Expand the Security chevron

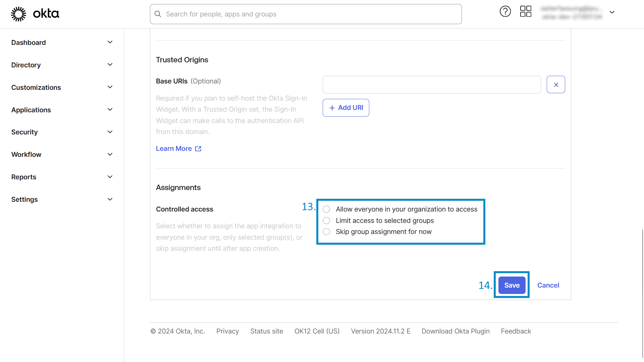pyautogui.click(x=110, y=132)
